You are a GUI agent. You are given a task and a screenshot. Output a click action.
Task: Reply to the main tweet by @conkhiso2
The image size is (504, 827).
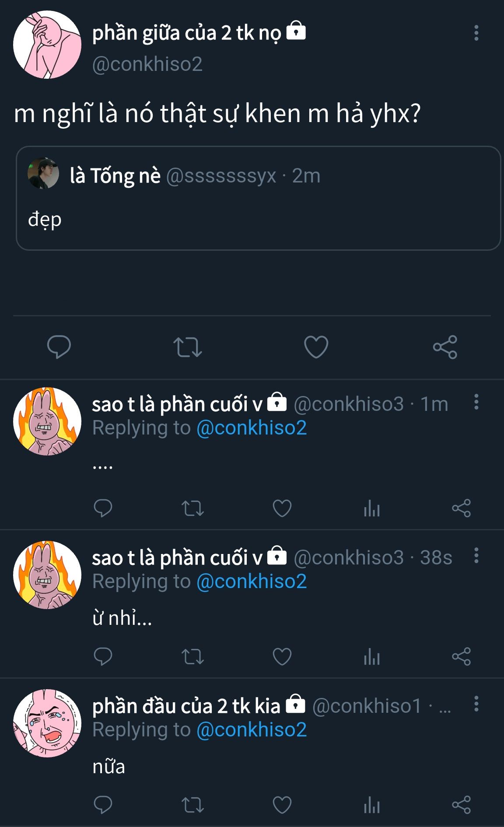coord(59,347)
